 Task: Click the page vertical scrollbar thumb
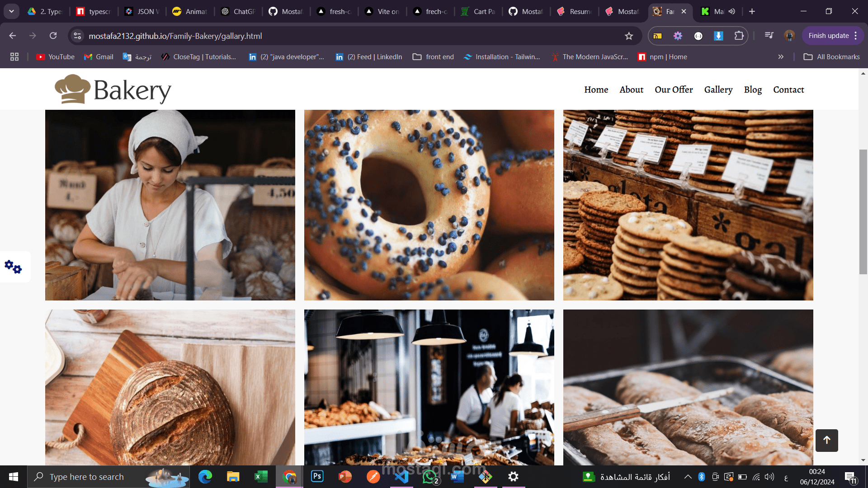863,211
